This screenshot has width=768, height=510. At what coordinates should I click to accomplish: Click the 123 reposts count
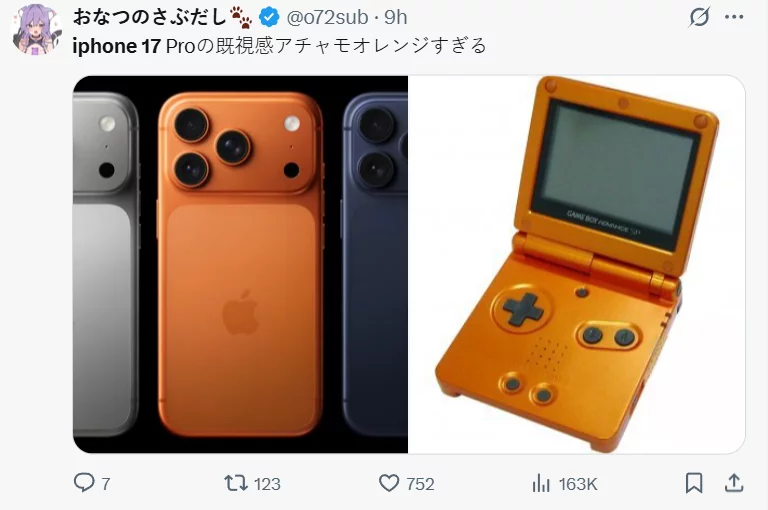pyautogui.click(x=267, y=484)
